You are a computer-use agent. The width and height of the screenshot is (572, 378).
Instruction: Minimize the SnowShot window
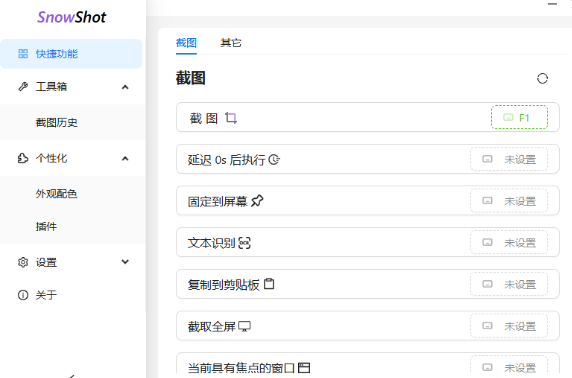[x=552, y=4]
